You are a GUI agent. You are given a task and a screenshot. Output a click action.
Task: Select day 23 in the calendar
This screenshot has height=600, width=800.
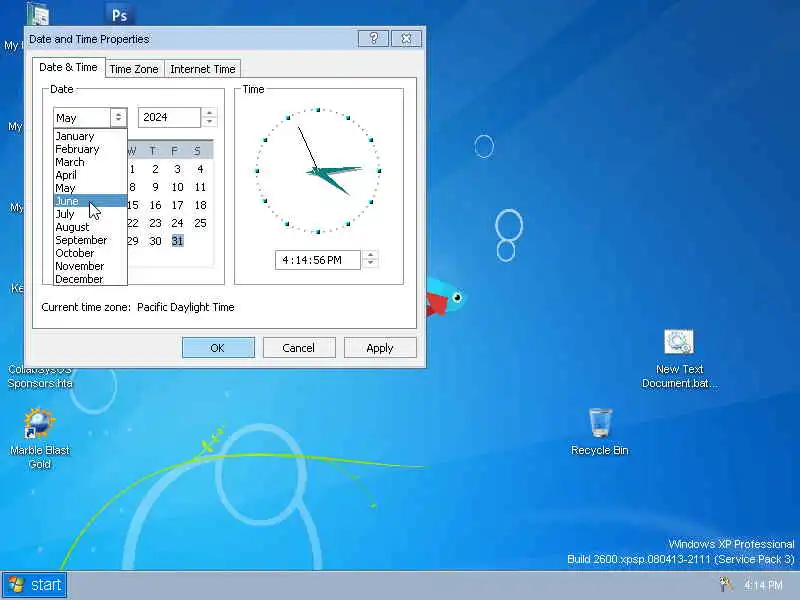[x=155, y=223]
